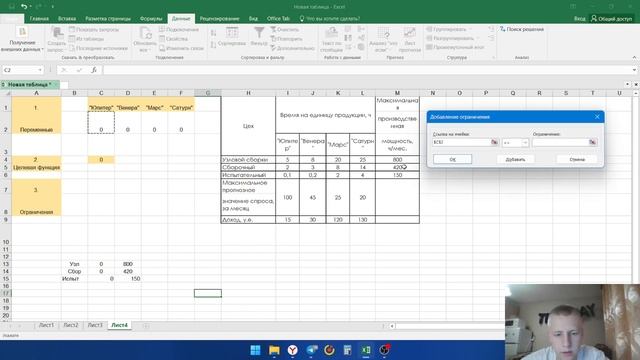This screenshot has width=640, height=360.
Task: Open the Office Tab ribbon tab
Action: [278, 18]
